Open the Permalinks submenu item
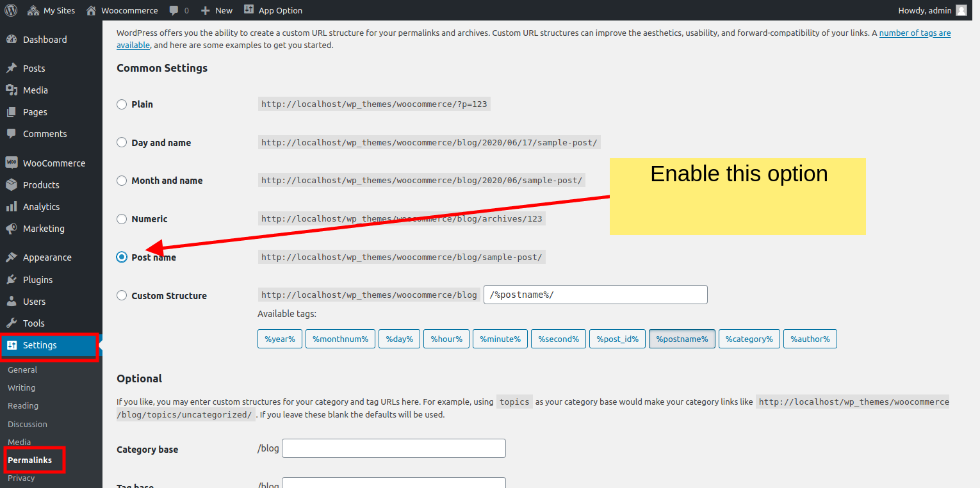 point(29,460)
